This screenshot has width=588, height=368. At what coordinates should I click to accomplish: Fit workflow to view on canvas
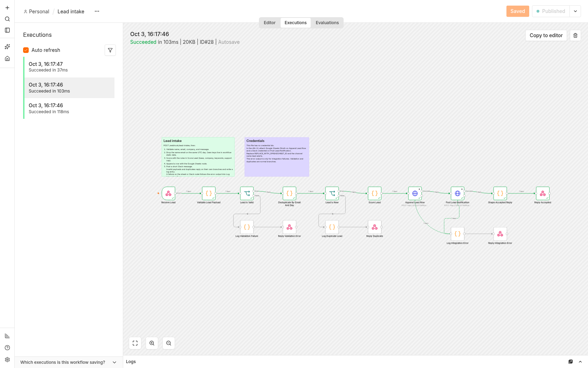click(x=135, y=343)
